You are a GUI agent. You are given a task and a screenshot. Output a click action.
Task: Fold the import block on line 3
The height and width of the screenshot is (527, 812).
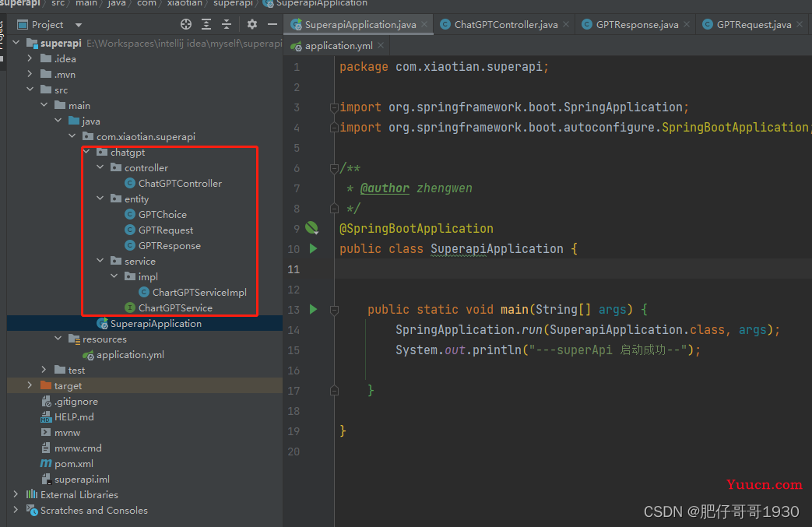click(x=334, y=107)
